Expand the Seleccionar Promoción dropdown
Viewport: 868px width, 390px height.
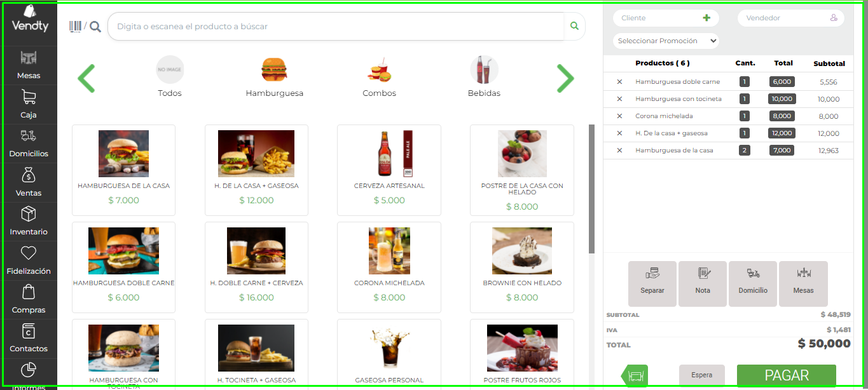point(666,41)
